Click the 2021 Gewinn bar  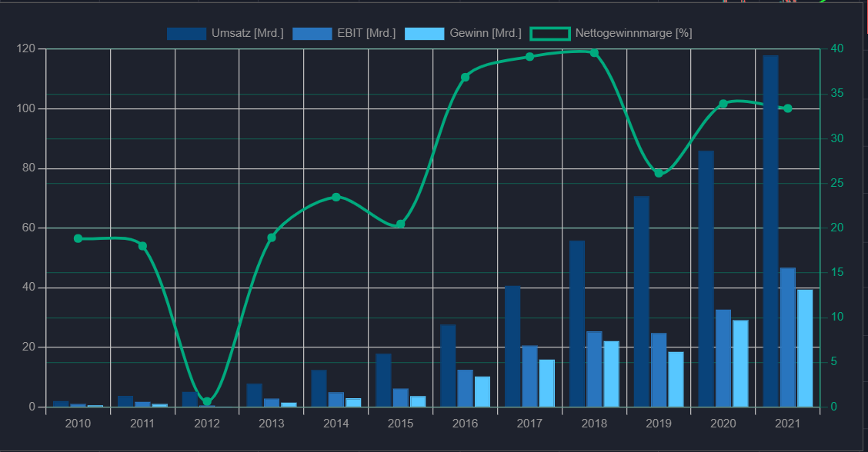[x=805, y=348]
